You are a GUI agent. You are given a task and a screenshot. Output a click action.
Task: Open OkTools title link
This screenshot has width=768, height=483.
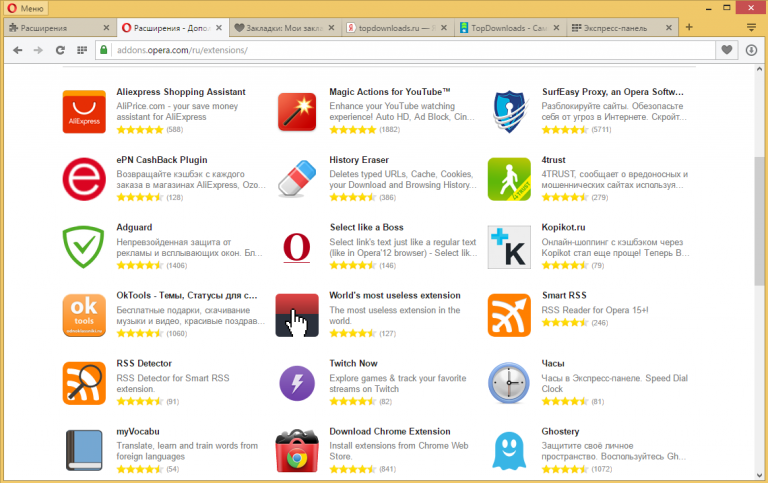(x=187, y=295)
